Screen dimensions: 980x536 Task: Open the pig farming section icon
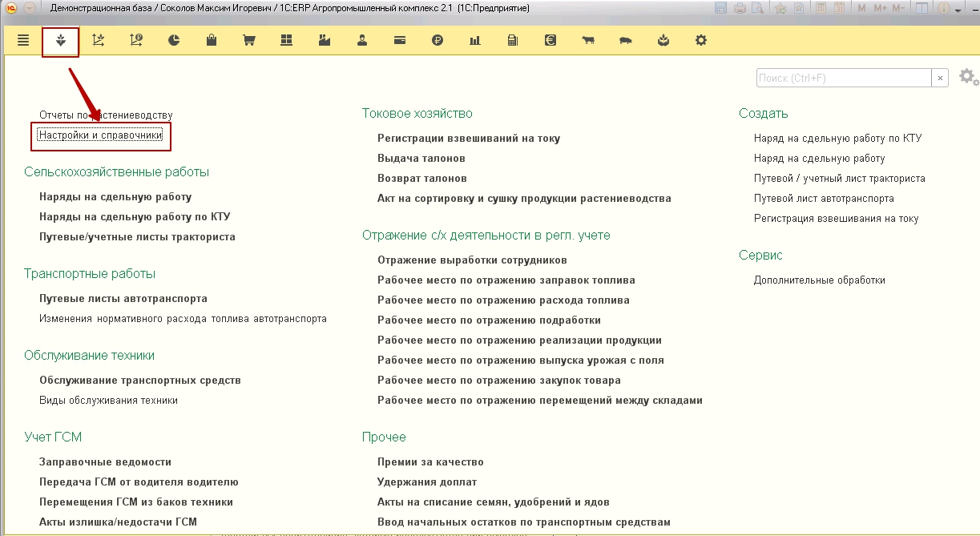coord(626,40)
